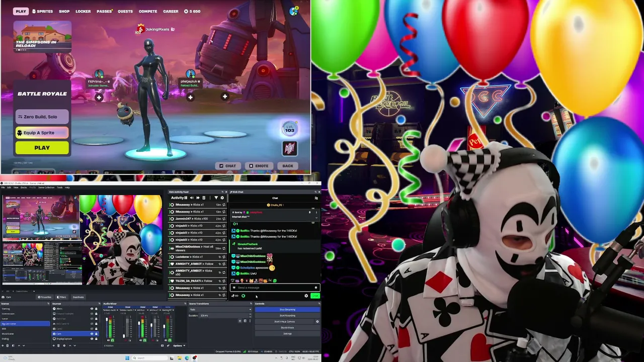Click the EMOTE button

tap(258, 166)
